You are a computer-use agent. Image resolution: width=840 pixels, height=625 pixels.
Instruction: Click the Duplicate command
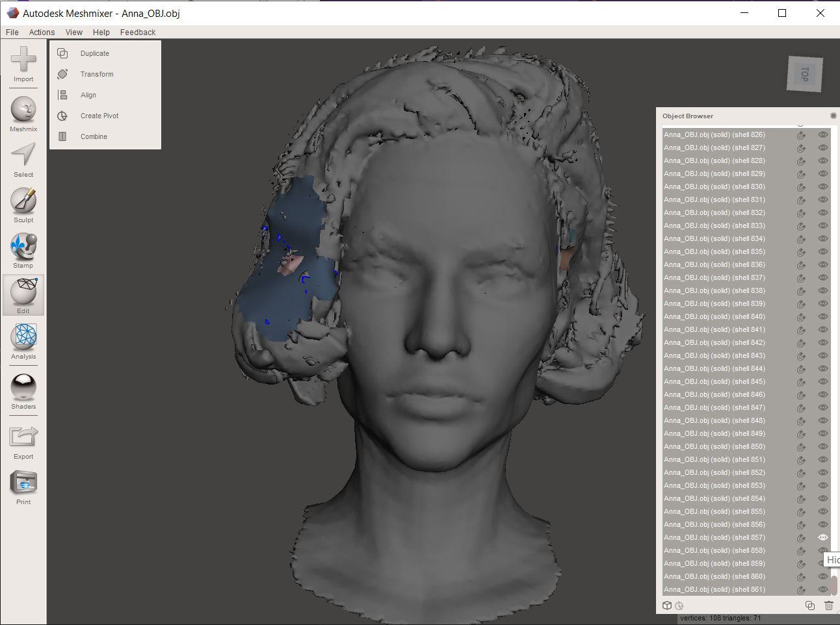point(94,53)
